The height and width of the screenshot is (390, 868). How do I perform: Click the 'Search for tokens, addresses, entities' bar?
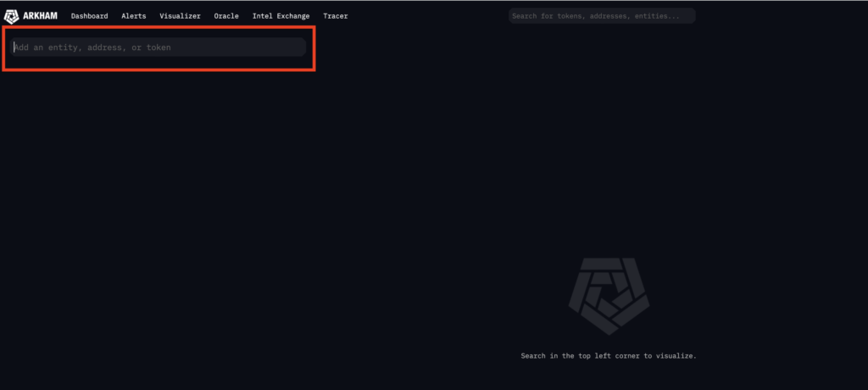pos(601,16)
